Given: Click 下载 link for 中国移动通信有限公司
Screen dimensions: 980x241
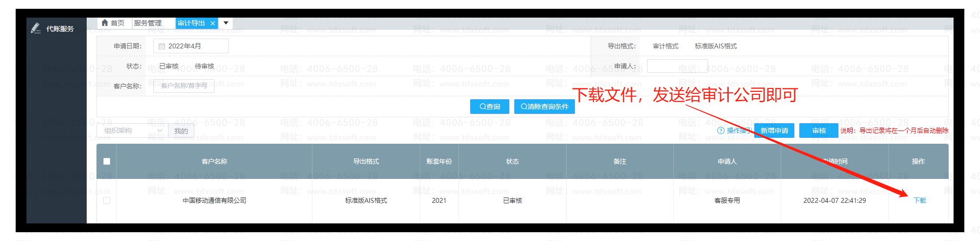Looking at the screenshot, I should coord(920,200).
